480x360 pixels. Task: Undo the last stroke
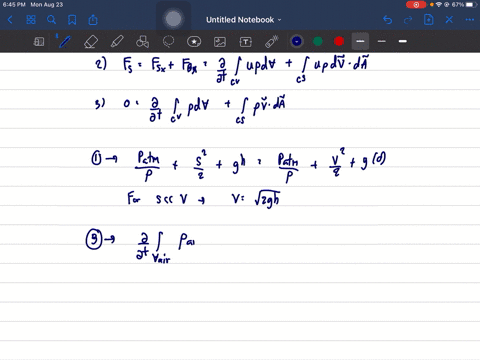387,20
